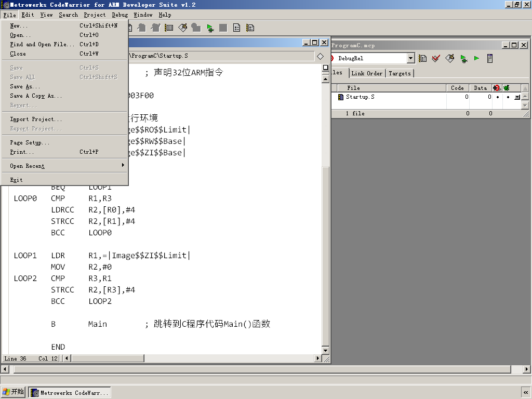Click the Line 36 status field
This screenshot has width=532, height=399.
click(15, 358)
